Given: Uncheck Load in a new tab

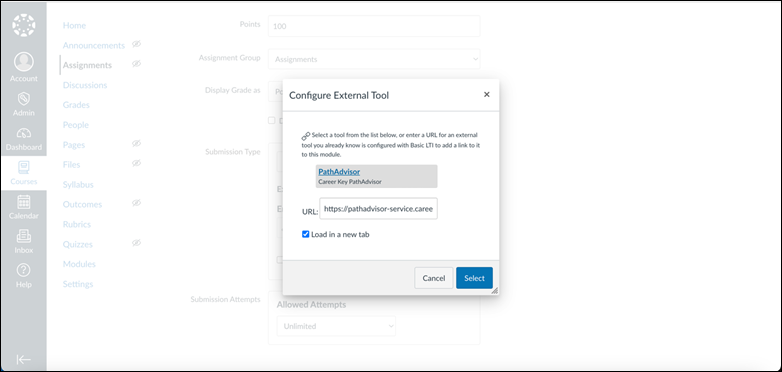Looking at the screenshot, I should pos(306,234).
